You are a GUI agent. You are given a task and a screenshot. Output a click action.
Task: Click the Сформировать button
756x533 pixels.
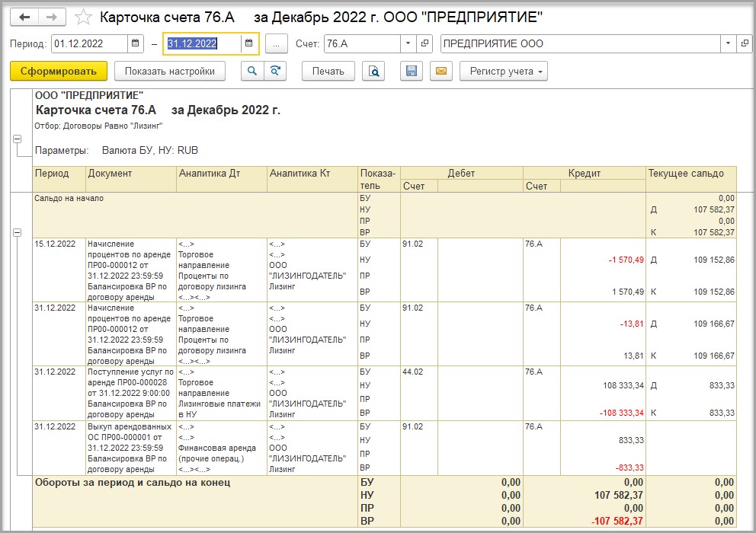[x=59, y=72]
